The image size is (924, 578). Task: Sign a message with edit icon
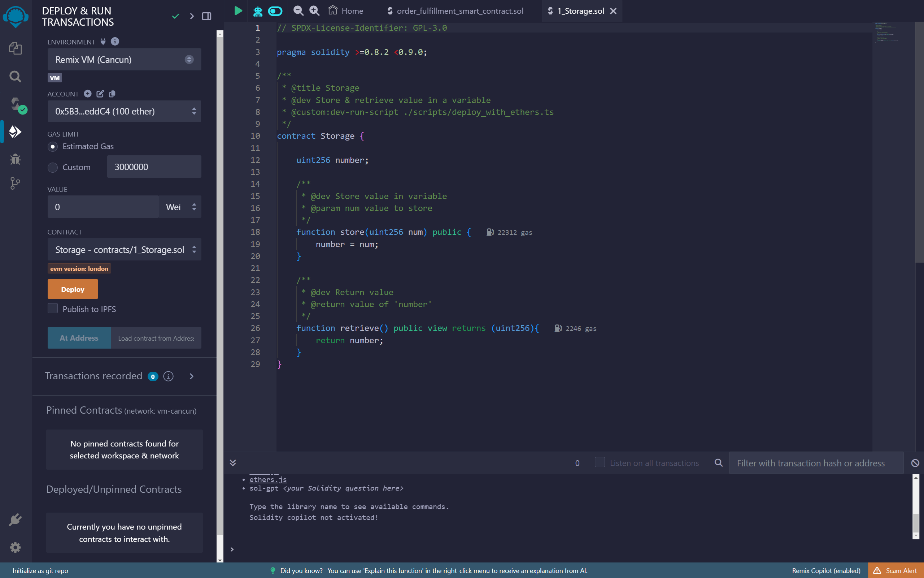click(100, 94)
